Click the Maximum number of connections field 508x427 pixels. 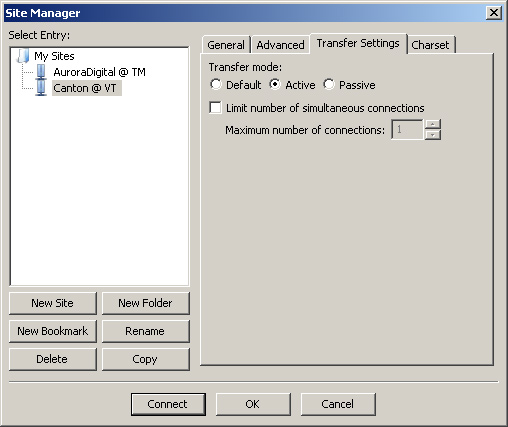click(407, 129)
